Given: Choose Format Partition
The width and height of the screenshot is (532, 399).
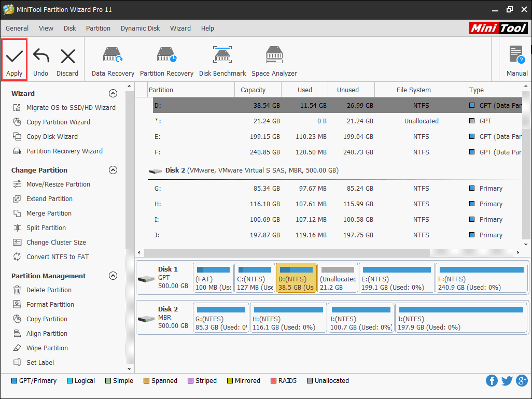Looking at the screenshot, I should point(44,305).
